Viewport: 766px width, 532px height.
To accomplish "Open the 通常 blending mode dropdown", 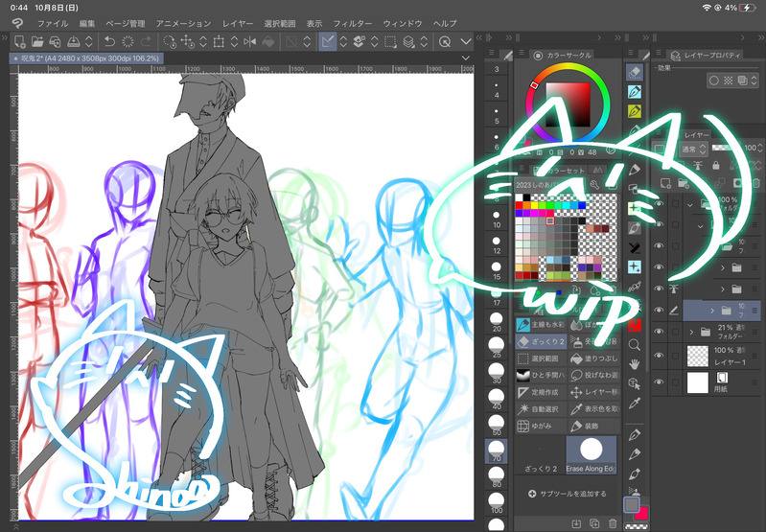I will point(694,149).
